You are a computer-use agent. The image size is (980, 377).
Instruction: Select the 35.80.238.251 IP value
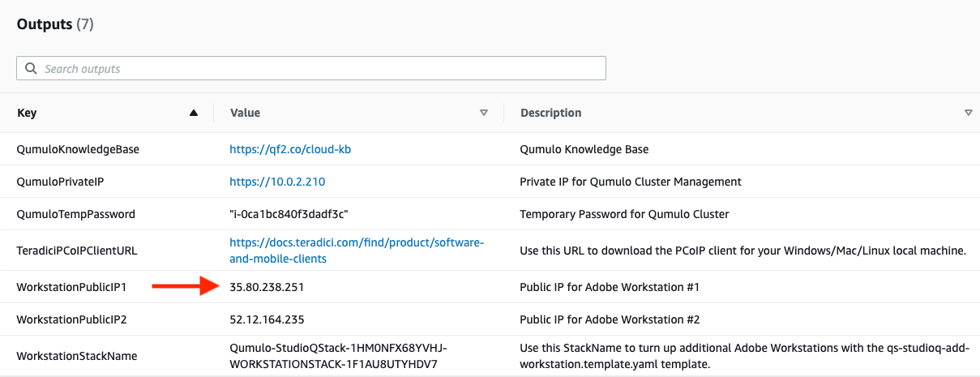click(267, 287)
